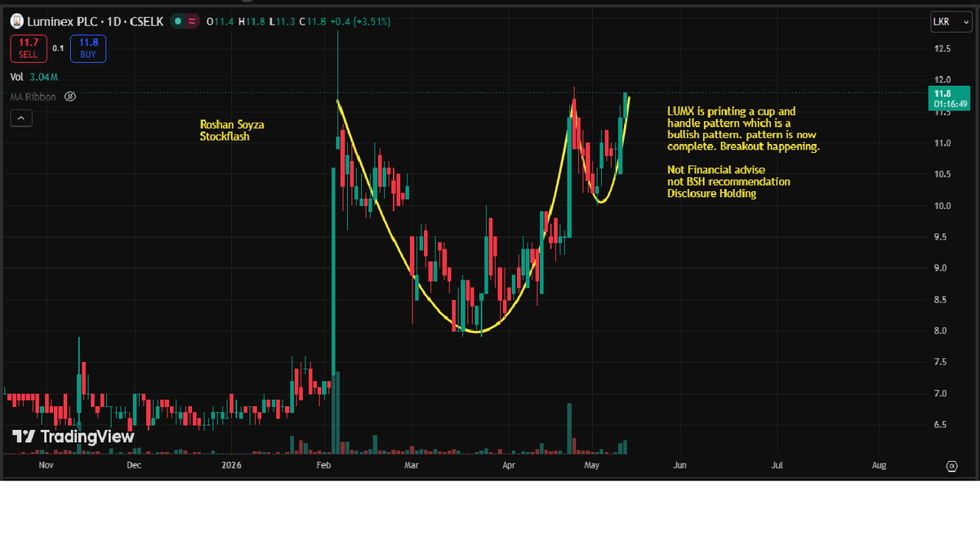This screenshot has width=980, height=537.
Task: Click the 11.7 SELL button
Action: coord(29,48)
